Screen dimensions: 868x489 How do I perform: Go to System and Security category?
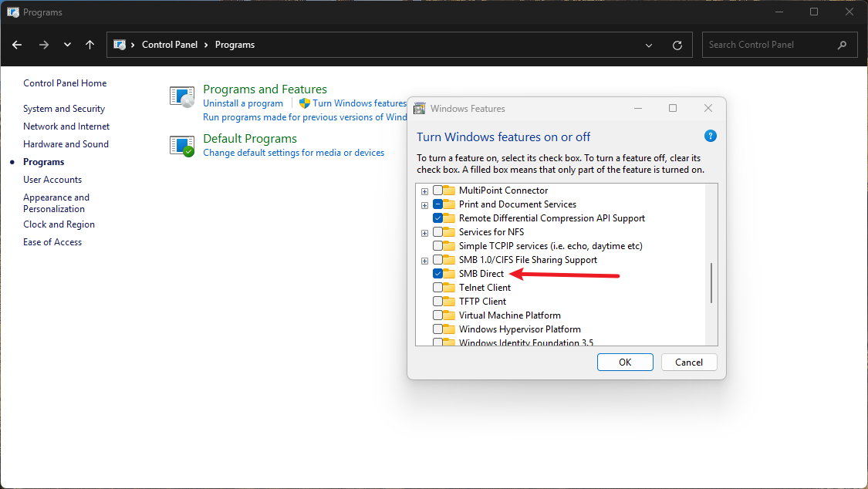point(64,109)
